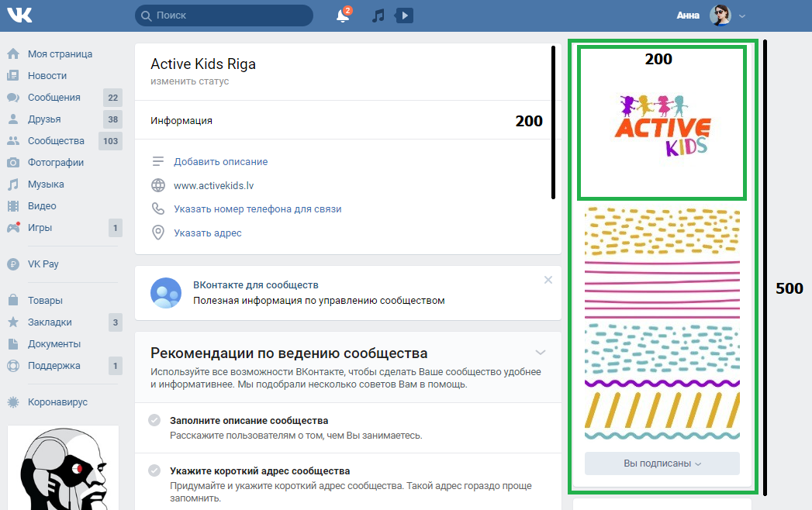
Task: Click the Закладки counter badge 3
Action: pos(116,322)
